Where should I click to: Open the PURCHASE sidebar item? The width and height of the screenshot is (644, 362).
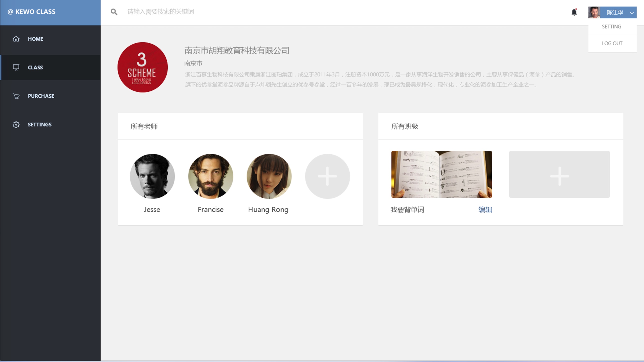click(41, 96)
